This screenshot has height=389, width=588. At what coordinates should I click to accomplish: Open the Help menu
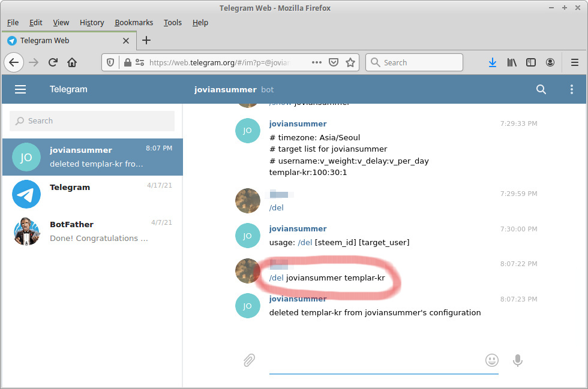point(200,23)
